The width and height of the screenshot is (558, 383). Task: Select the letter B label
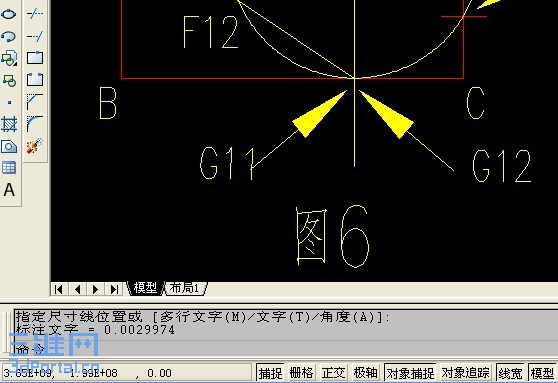108,104
